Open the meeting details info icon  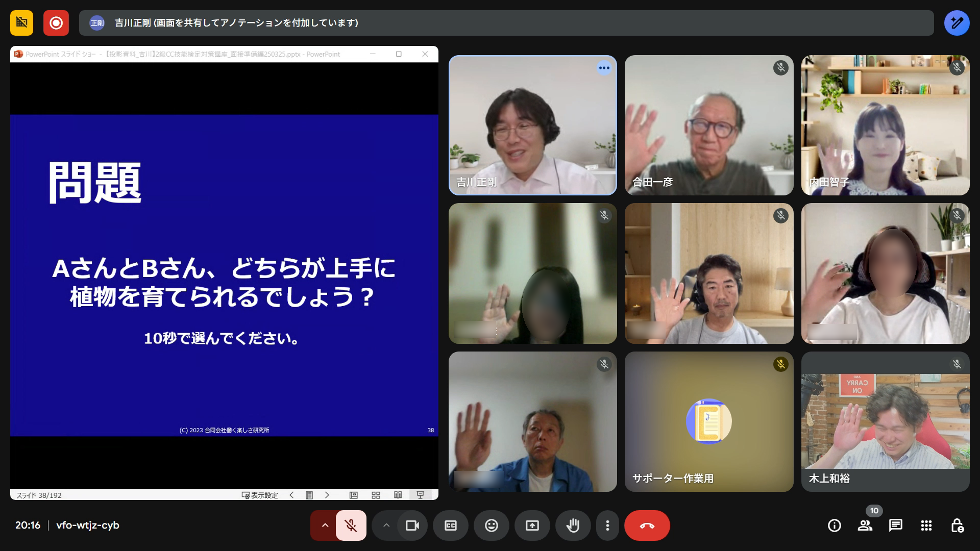click(834, 525)
